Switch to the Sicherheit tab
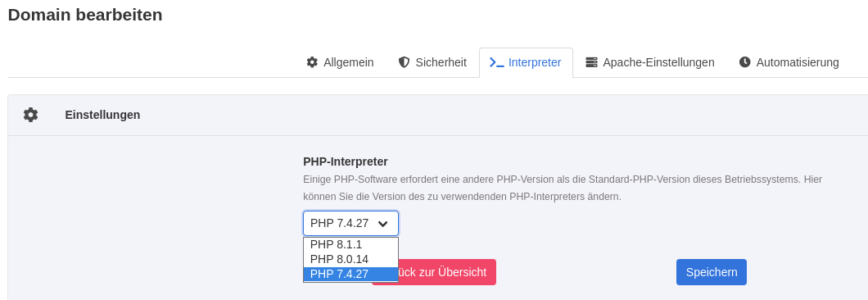This screenshot has height=300, width=868. click(432, 62)
